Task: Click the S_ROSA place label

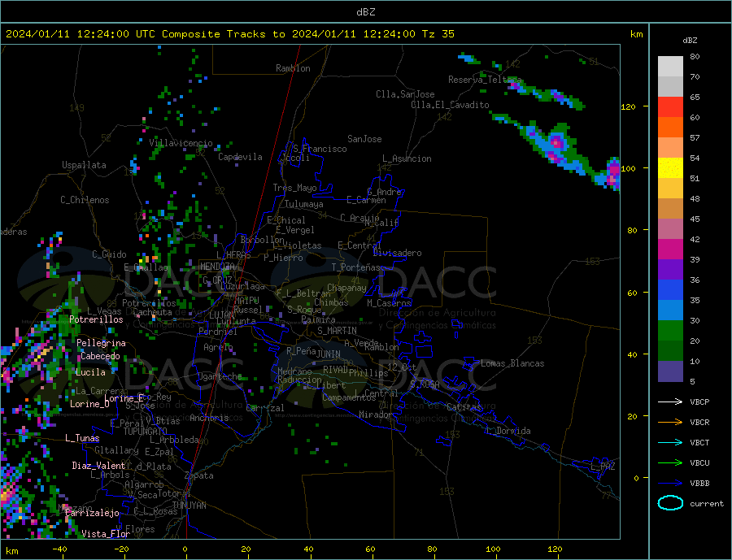Action: (x=425, y=384)
